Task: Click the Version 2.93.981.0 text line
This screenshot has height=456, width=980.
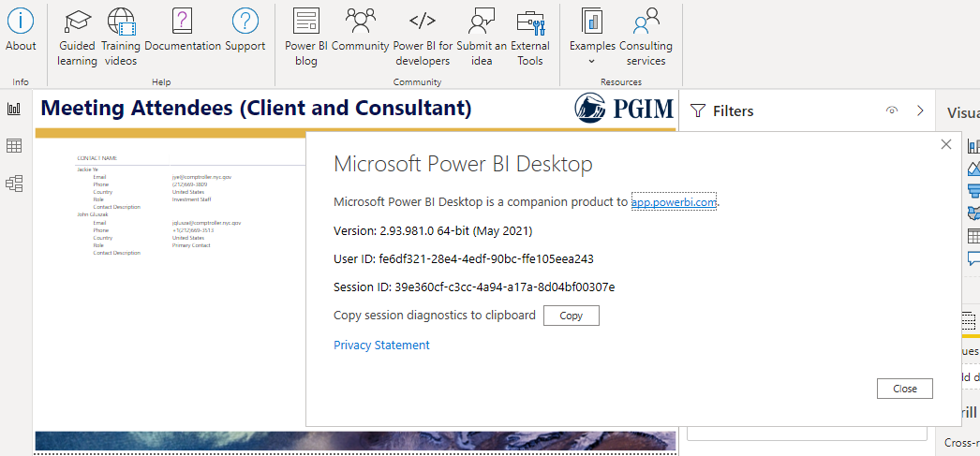Action: coord(433,231)
